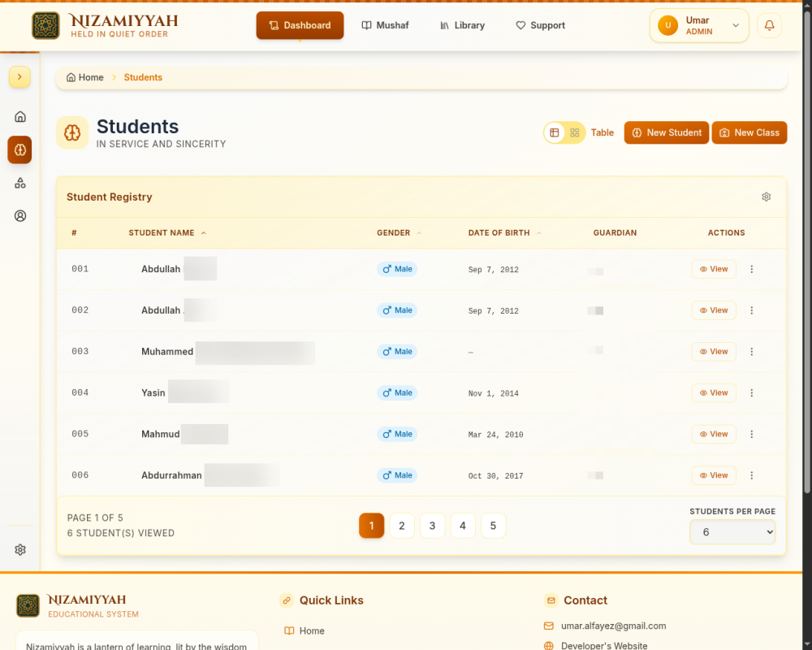Open the sidebar shapes icon
The height and width of the screenshot is (650, 812).
20,183
